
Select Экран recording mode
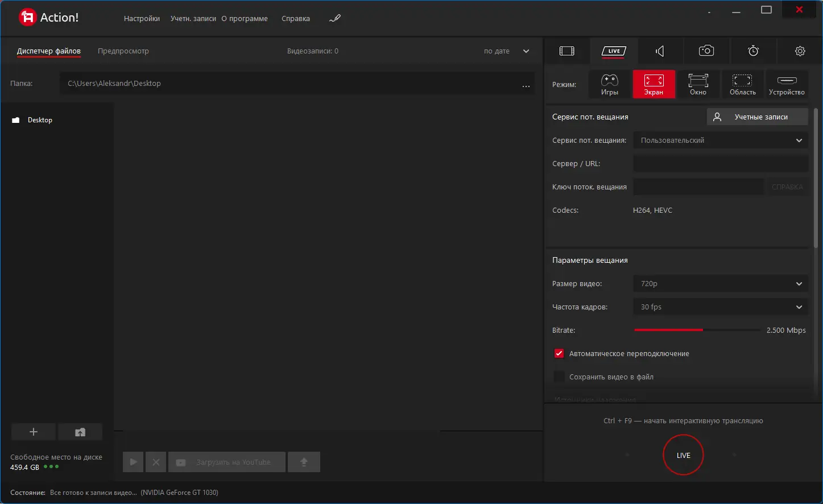pyautogui.click(x=654, y=84)
